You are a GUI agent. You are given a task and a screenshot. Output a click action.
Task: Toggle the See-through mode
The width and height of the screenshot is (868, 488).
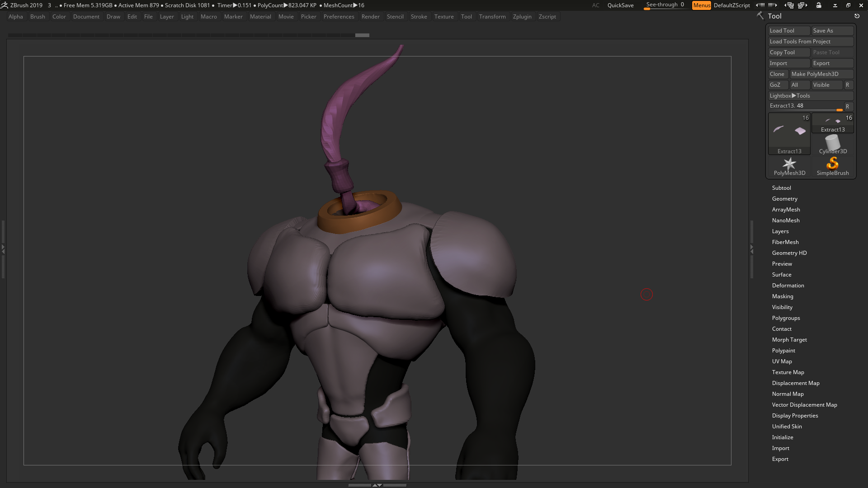tap(664, 5)
